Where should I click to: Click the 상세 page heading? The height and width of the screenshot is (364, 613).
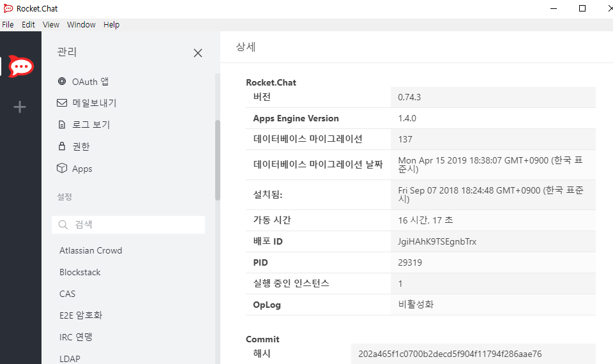[245, 47]
